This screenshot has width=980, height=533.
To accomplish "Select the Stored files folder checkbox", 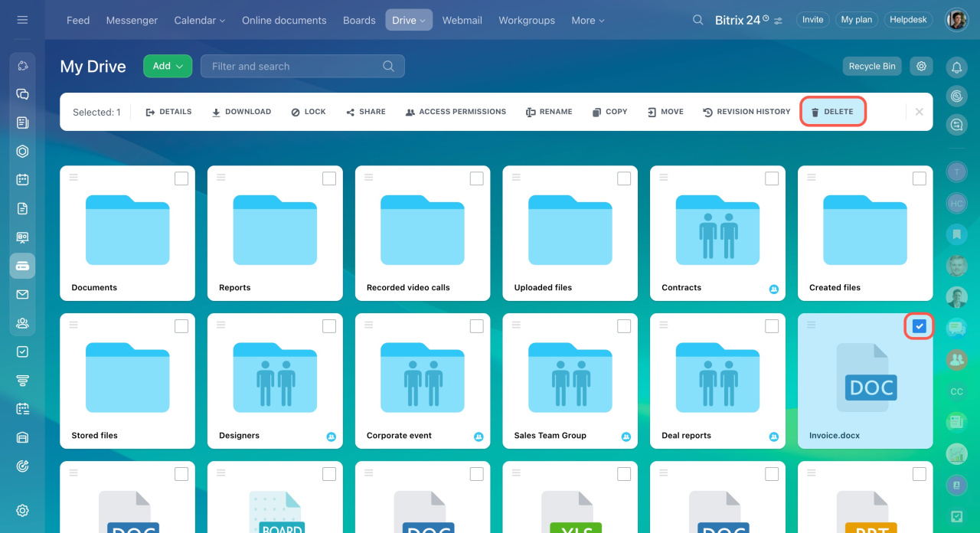I will pos(181,326).
